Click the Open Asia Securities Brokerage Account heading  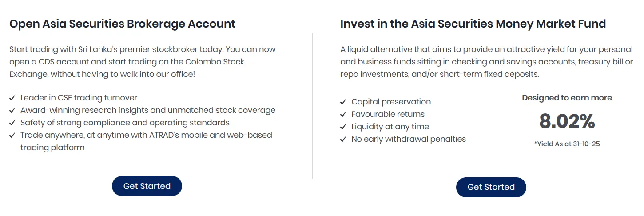coord(122,24)
